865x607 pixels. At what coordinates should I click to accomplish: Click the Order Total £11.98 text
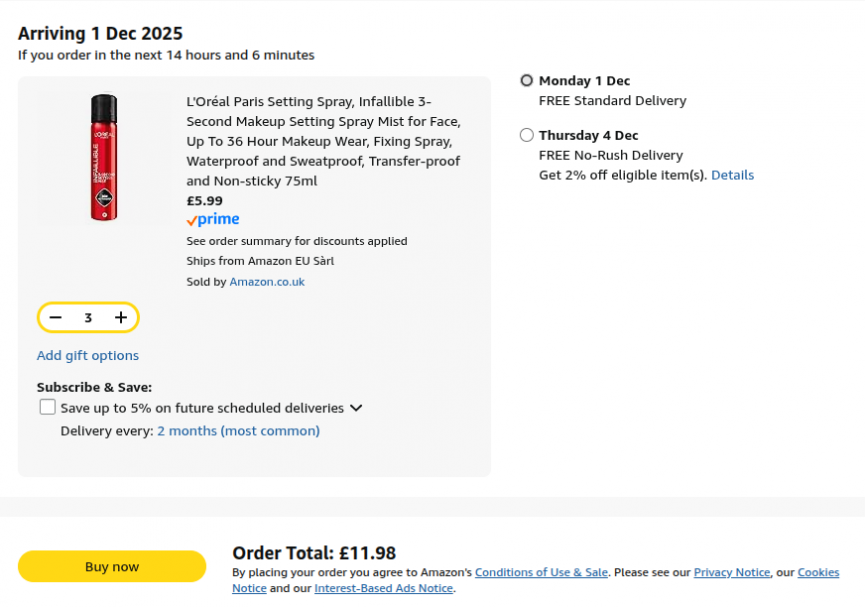tap(314, 553)
